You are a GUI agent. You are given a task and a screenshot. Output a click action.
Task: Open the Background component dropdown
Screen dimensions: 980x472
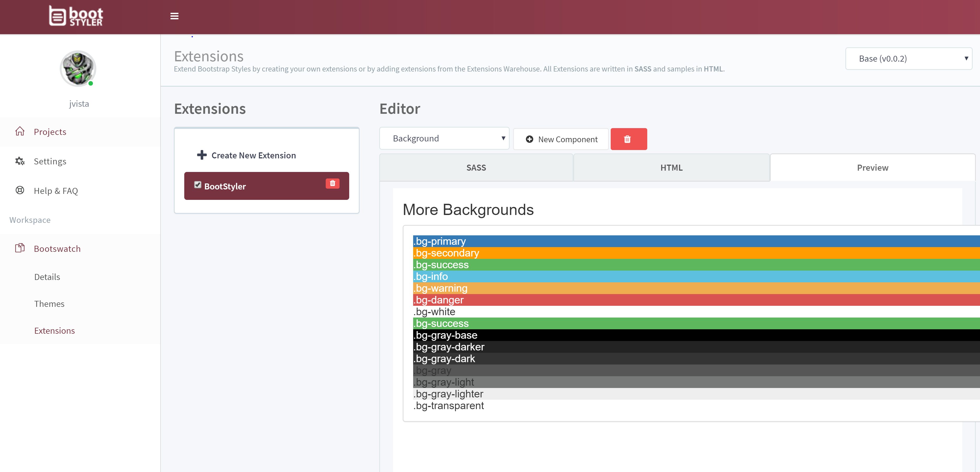[444, 139]
